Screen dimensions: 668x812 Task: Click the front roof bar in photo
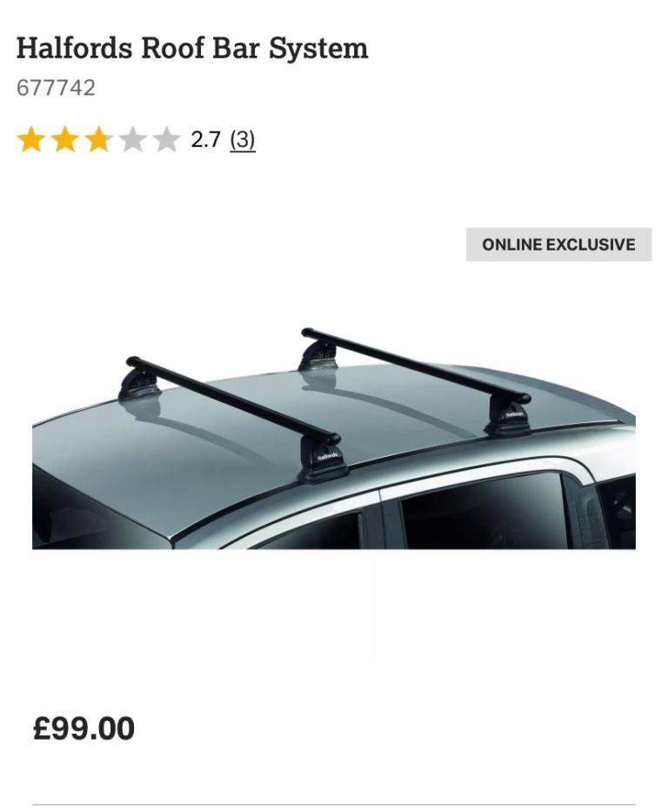pos(232,399)
